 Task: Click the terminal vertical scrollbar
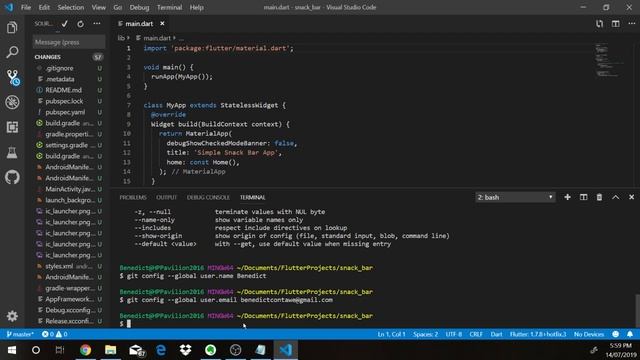coord(637,310)
